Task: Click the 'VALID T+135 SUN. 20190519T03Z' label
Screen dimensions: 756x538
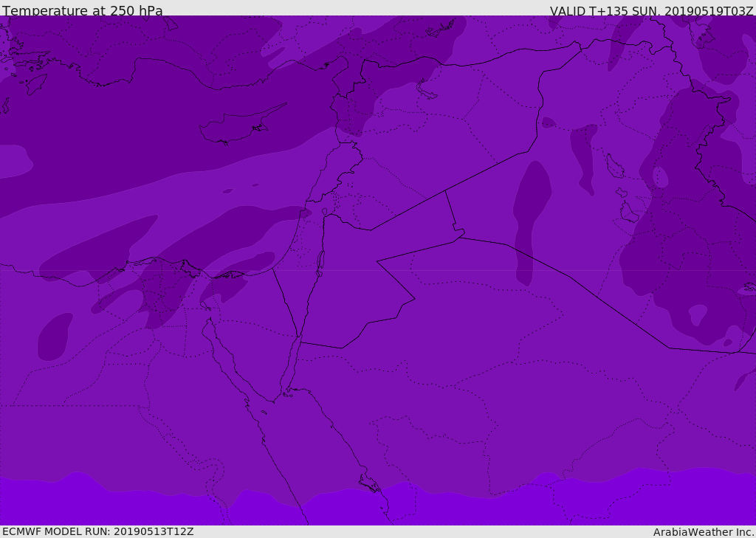Action: [651, 11]
